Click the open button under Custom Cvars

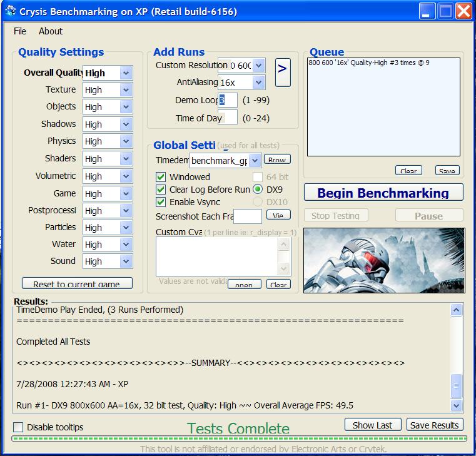244,284
